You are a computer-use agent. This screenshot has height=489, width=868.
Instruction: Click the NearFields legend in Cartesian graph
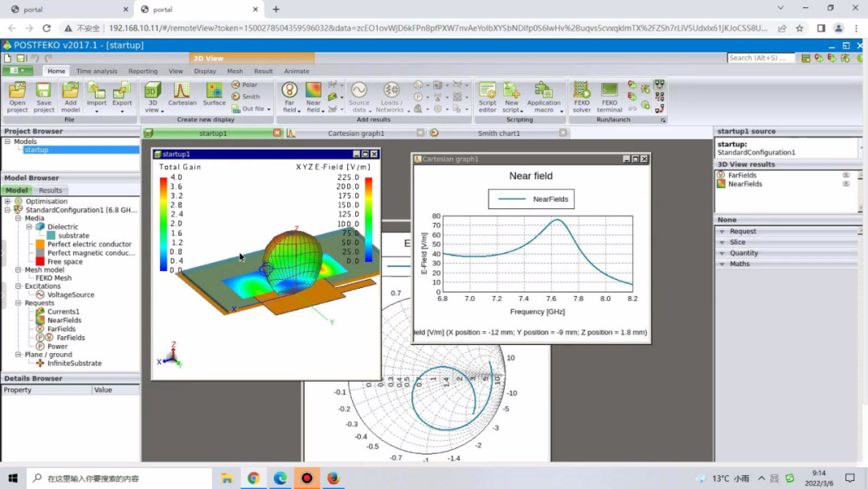(x=531, y=199)
